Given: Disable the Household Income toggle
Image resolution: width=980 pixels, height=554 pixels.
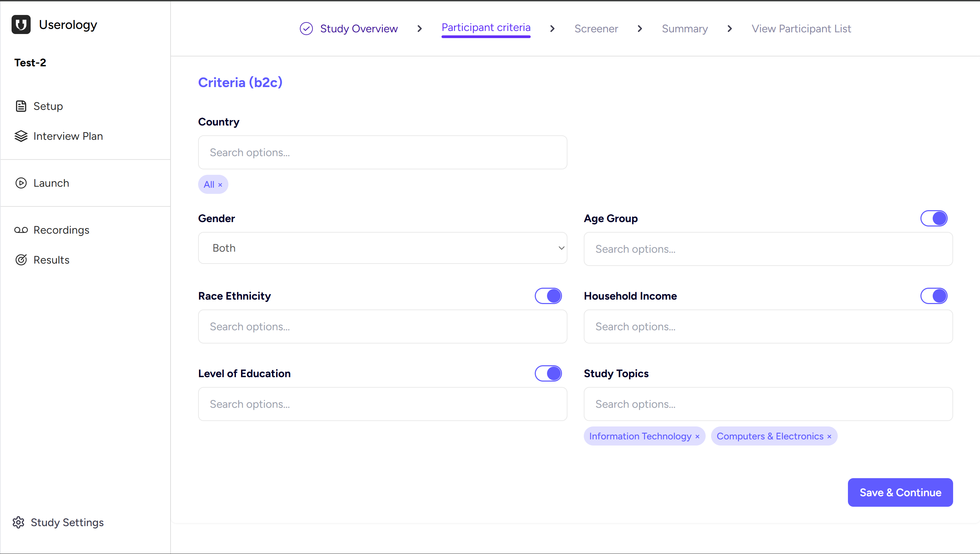Looking at the screenshot, I should coord(934,296).
